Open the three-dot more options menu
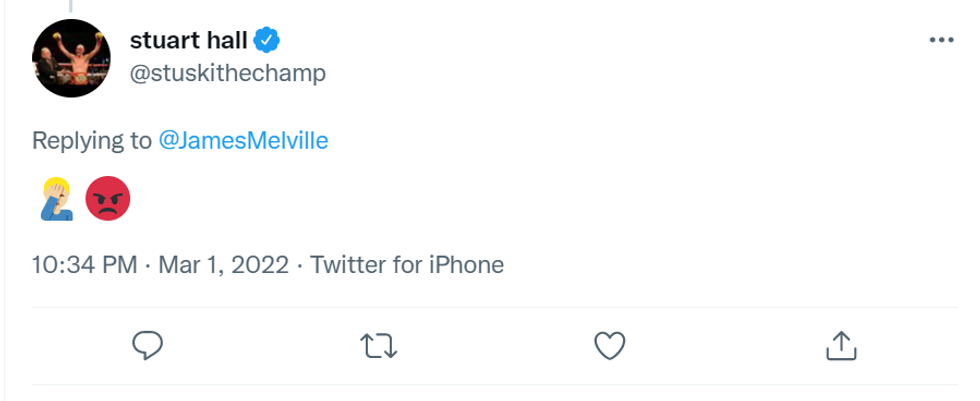This screenshot has width=980, height=401. (941, 40)
